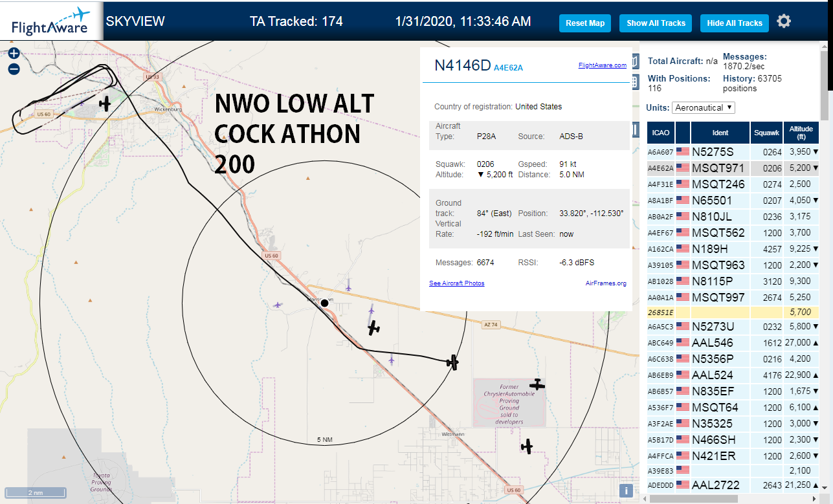833x504 pixels.
Task: Open the FlightAware.com link in aircraft panel
Action: pos(602,65)
